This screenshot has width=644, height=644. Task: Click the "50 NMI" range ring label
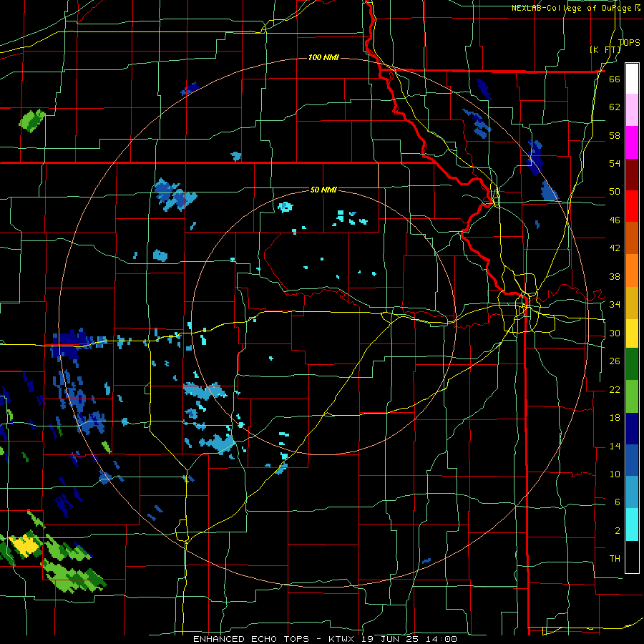[x=323, y=190]
